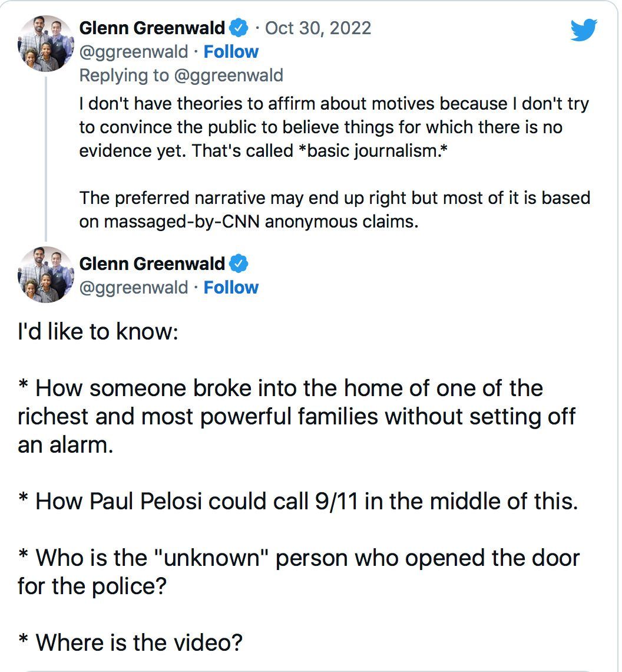622x672 pixels.
Task: Click the 'Where is the video?' line
Action: click(130, 642)
